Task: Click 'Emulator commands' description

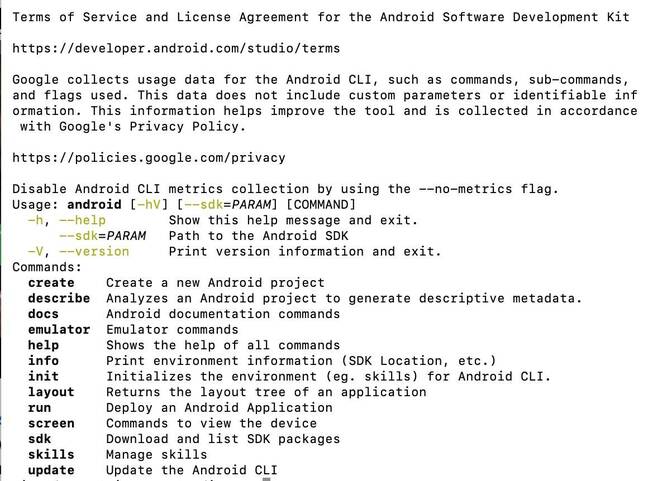Action: pos(172,330)
